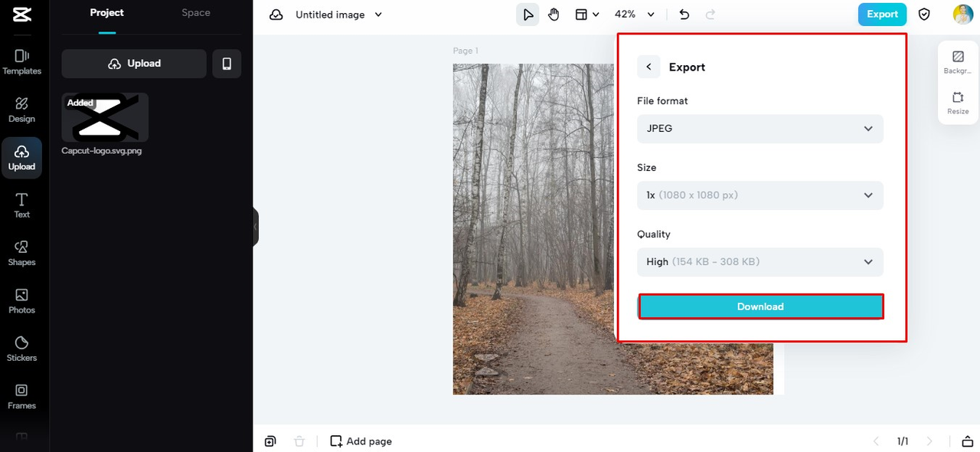Click the upload from phone icon

point(227,64)
